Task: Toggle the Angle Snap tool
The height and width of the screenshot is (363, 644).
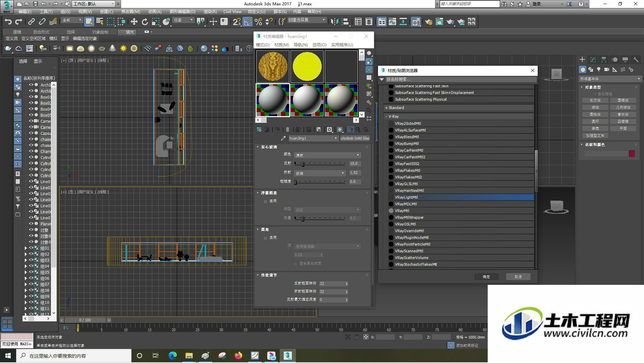Action: click(x=248, y=22)
